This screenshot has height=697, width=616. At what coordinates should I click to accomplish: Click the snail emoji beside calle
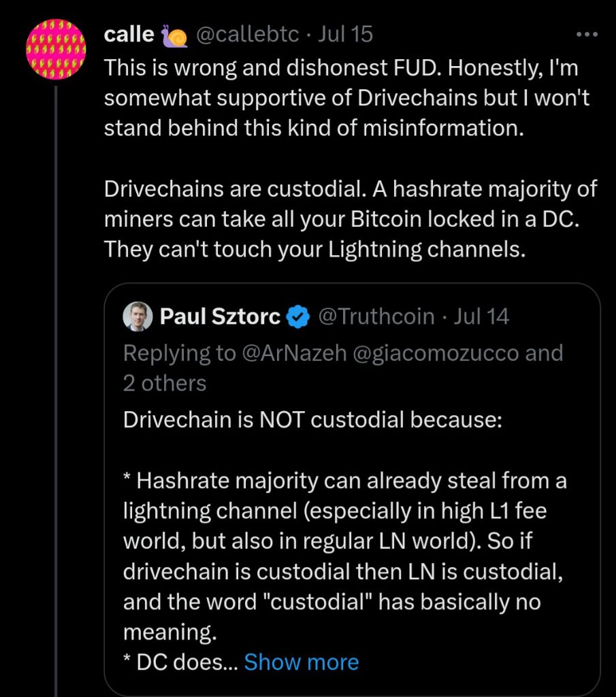pos(174,35)
